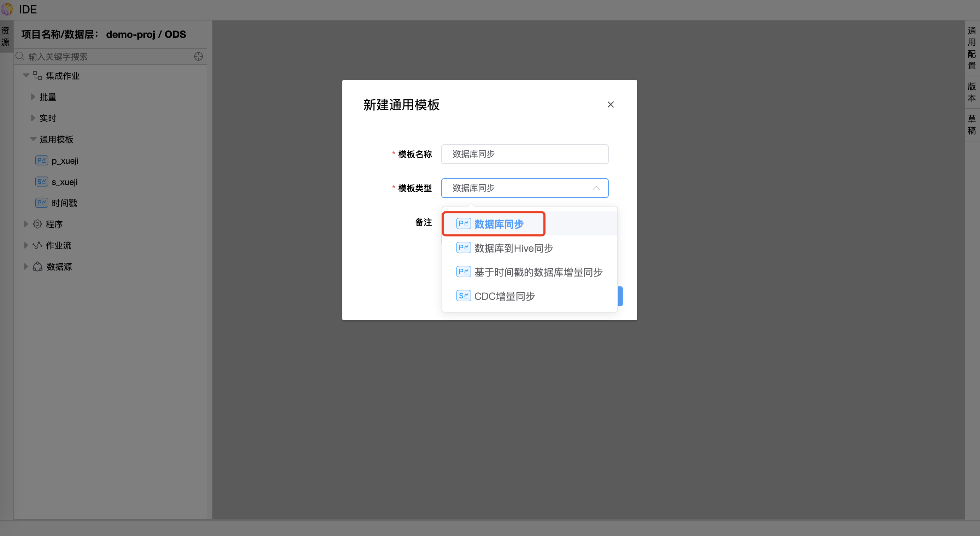
Task: Click the gear icon beside 程序
Action: coord(37,224)
